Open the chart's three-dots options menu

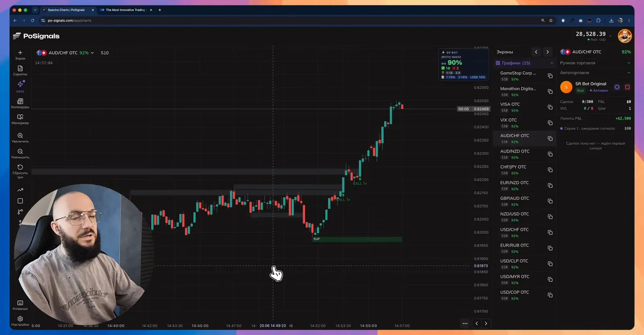point(465,323)
